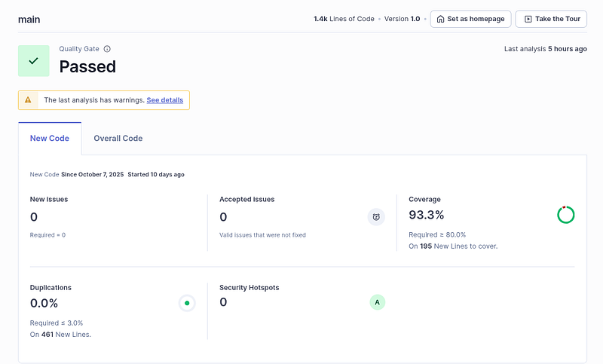Viewport: 603px width, 364px height.
Task: Click the Required ≥ 80.0% coverage condition
Action: tap(437, 234)
